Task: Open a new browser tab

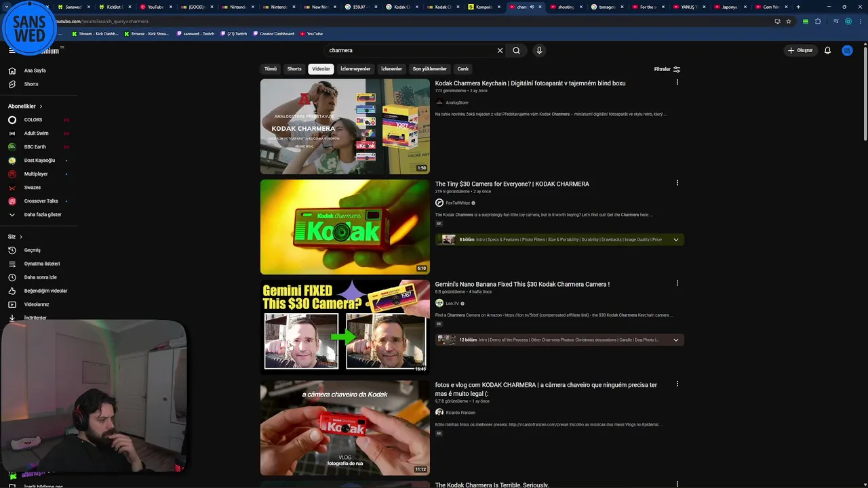Action: 798,7
